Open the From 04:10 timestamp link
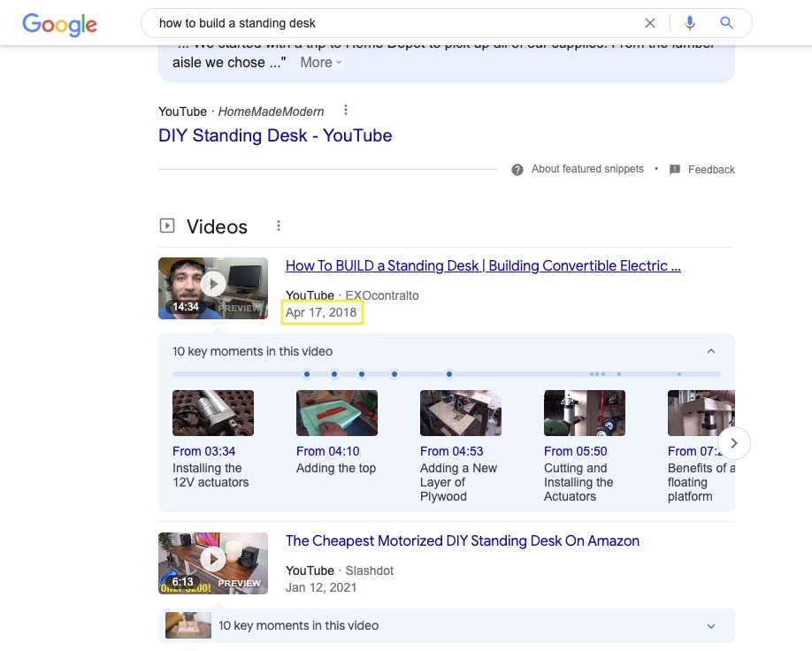Image resolution: width=812 pixels, height=651 pixels. pyautogui.click(x=328, y=452)
